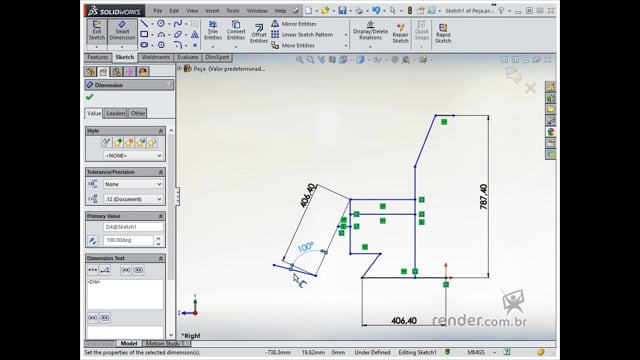Select the Line sketch tool
Viewport: 640px width, 360px height.
(144, 24)
